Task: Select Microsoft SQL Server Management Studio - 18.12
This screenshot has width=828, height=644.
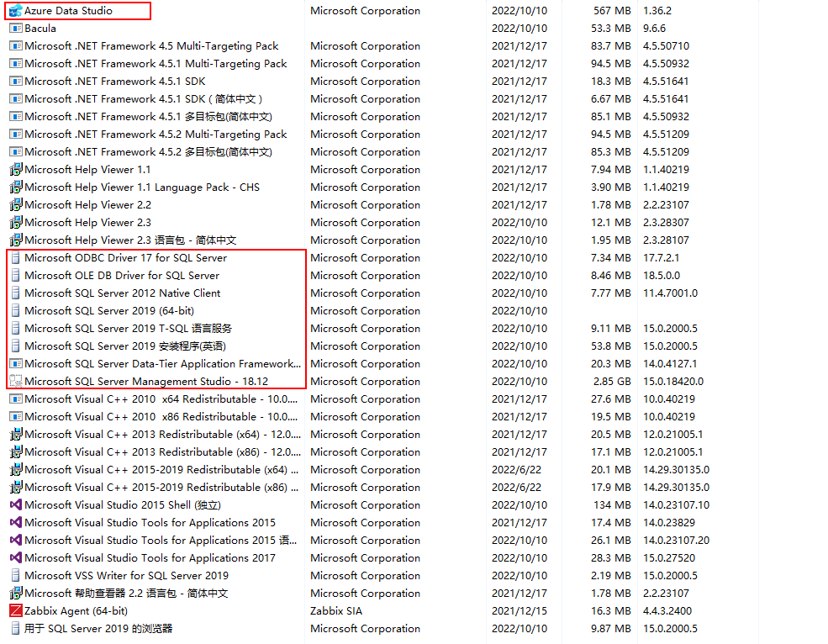Action: tap(146, 382)
